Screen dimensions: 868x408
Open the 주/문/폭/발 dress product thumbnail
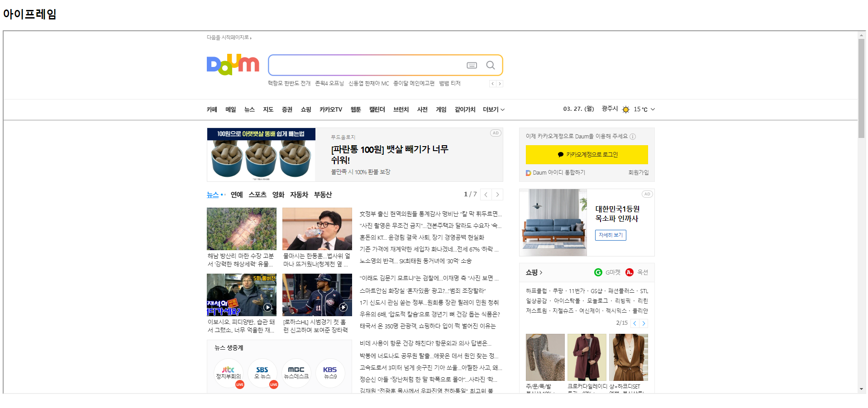pos(545,357)
